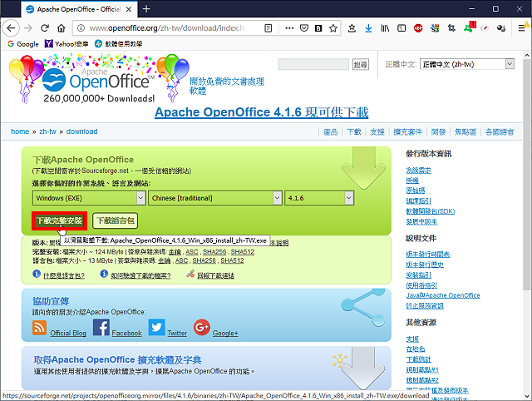Open 軟體開發包(SDK) link in sidebar
This screenshot has width=532, height=401.
point(431,211)
